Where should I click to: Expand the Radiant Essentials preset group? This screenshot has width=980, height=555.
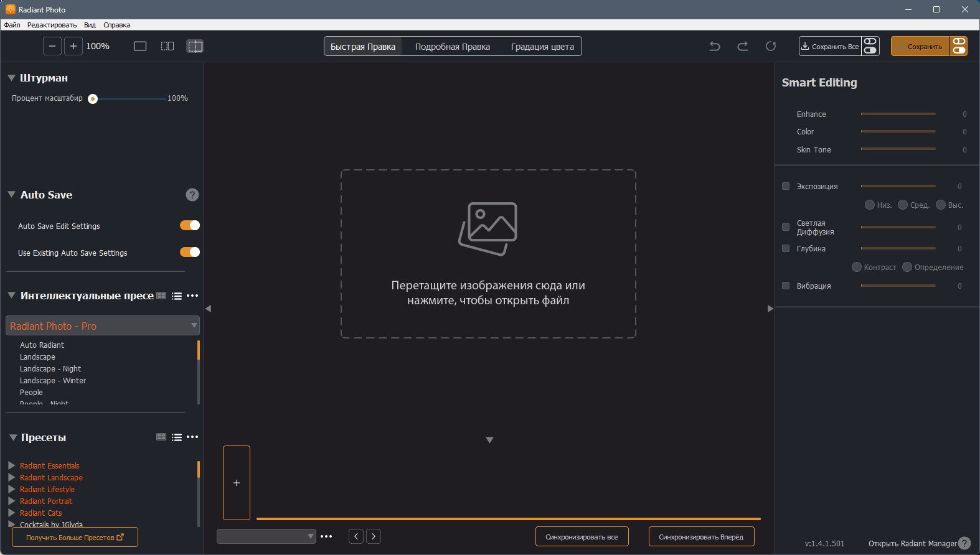[11, 465]
